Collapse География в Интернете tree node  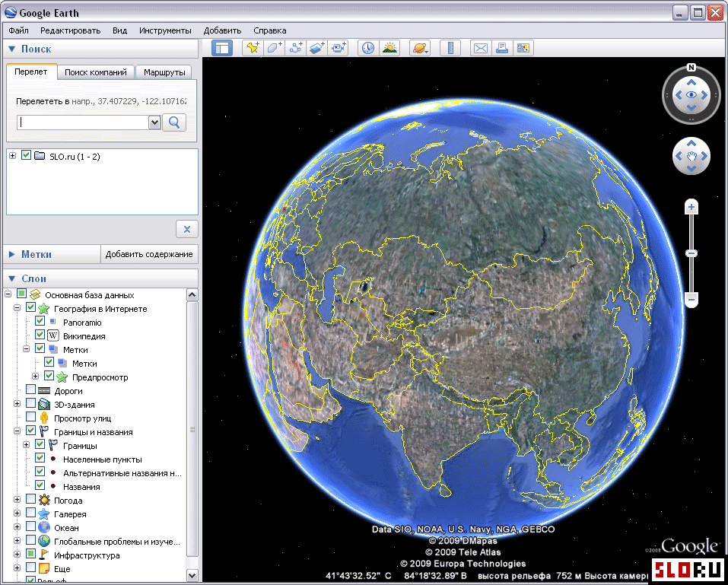[x=17, y=308]
